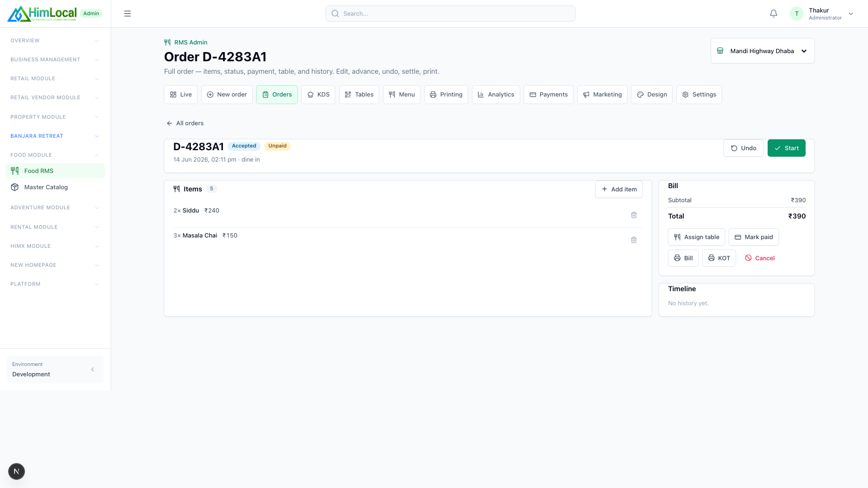Image resolution: width=868 pixels, height=488 pixels.
Task: Click the Next.js dev tools badge
Action: pyautogui.click(x=16, y=471)
